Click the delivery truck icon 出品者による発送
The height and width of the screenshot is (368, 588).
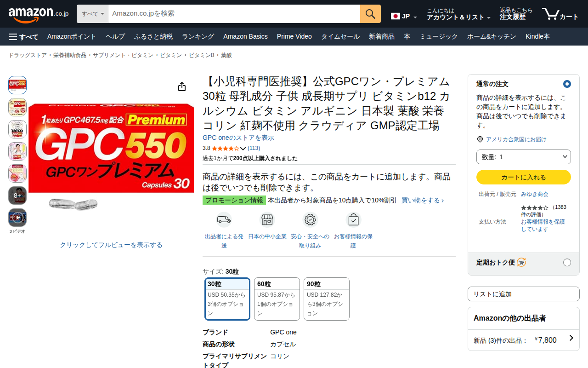(224, 220)
